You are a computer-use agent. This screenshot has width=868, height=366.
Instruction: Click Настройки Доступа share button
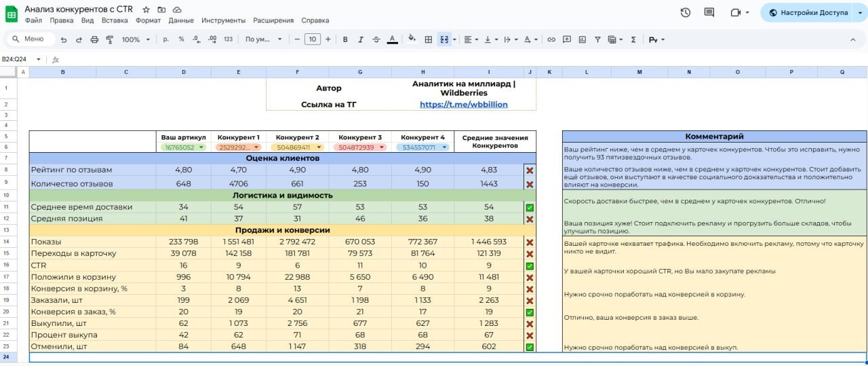tap(807, 12)
